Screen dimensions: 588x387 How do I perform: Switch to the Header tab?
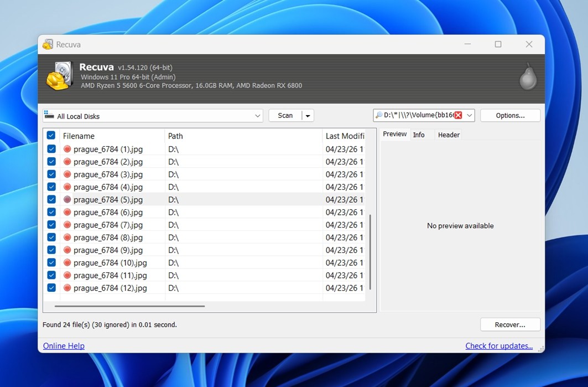449,135
